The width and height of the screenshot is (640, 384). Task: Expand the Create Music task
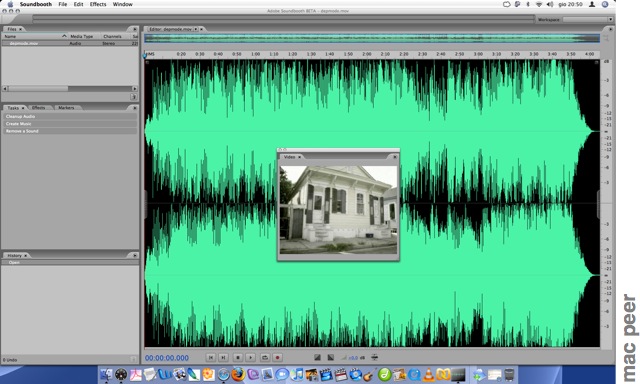coord(70,124)
